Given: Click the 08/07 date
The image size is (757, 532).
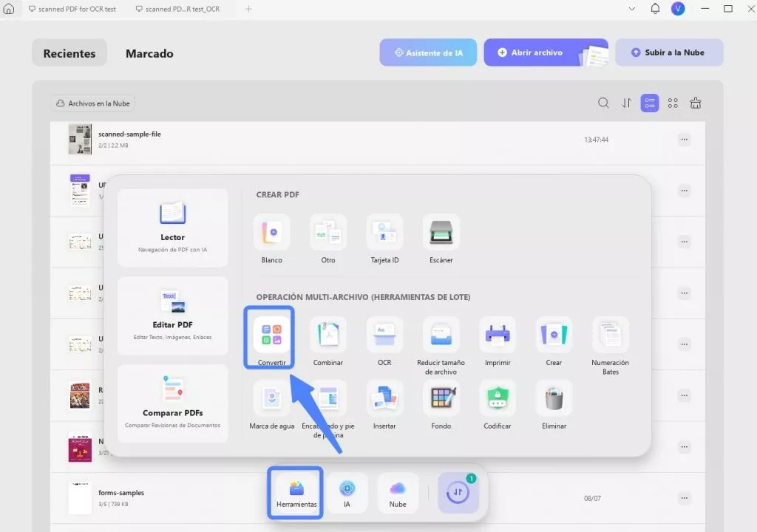Looking at the screenshot, I should [x=592, y=498].
